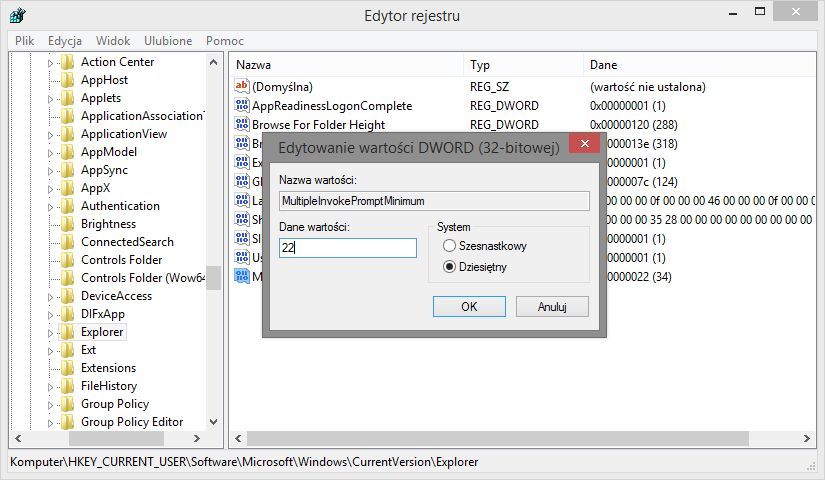Image resolution: width=825 pixels, height=480 pixels.
Task: Select the Dziesiętny radio button
Action: [449, 267]
